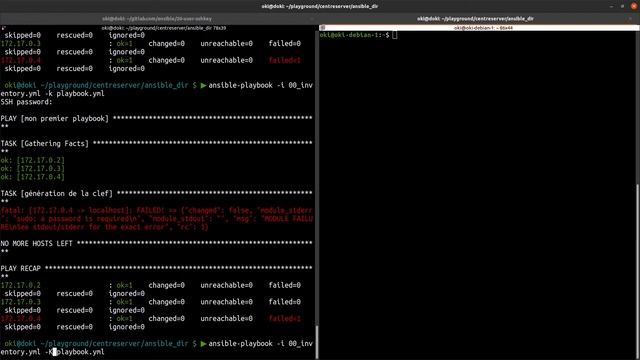The width and height of the screenshot is (640, 360).
Task: Click the left terminal pane scrollbar handle
Action: pyautogui.click(x=317, y=341)
